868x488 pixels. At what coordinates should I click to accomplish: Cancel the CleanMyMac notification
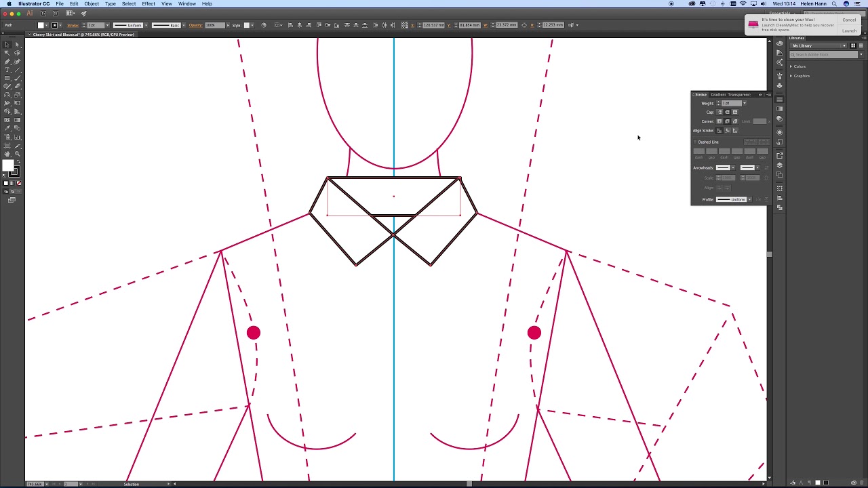[x=849, y=20]
